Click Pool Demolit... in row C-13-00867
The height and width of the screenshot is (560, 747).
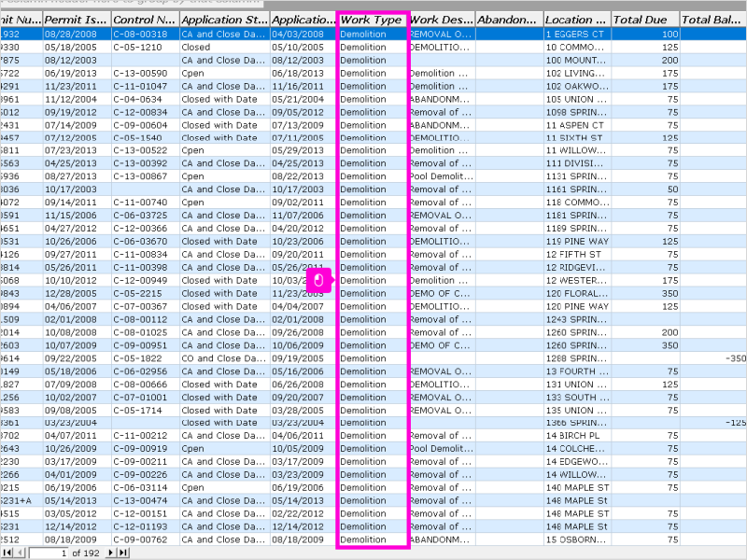click(x=441, y=176)
